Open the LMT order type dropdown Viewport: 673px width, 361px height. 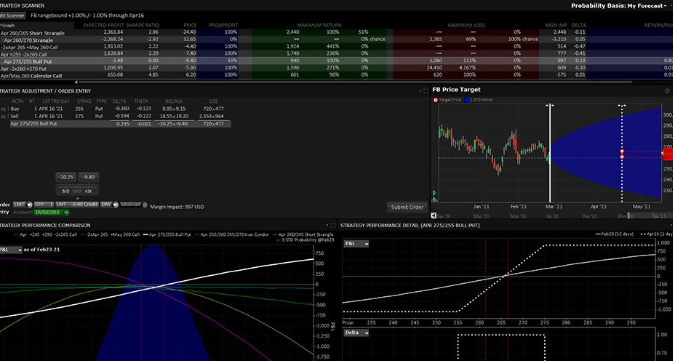(23, 205)
